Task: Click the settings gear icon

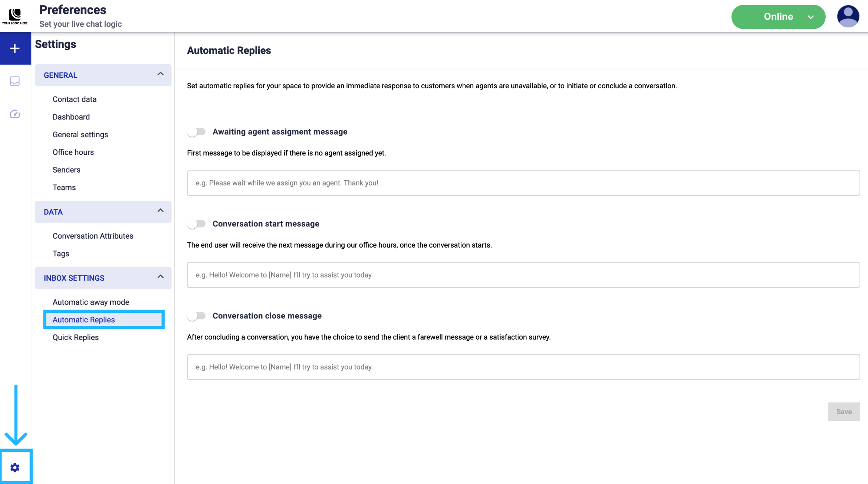Action: pyautogui.click(x=15, y=467)
